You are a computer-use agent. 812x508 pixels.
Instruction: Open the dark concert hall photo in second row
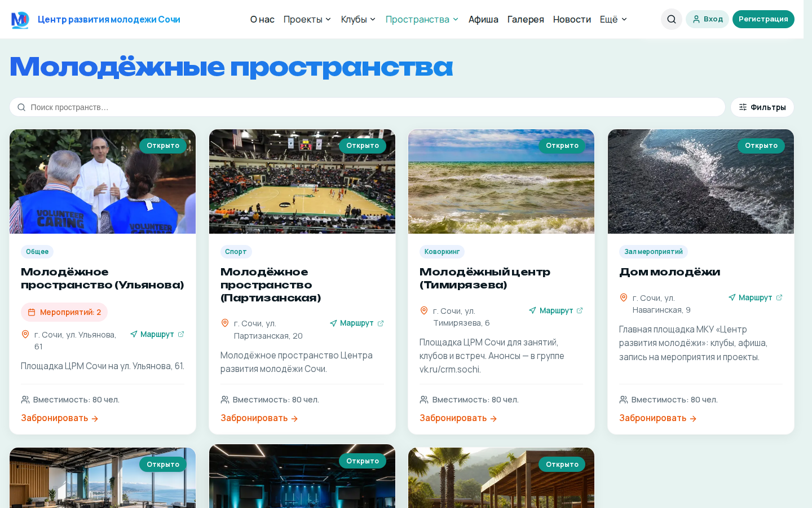tap(302, 476)
